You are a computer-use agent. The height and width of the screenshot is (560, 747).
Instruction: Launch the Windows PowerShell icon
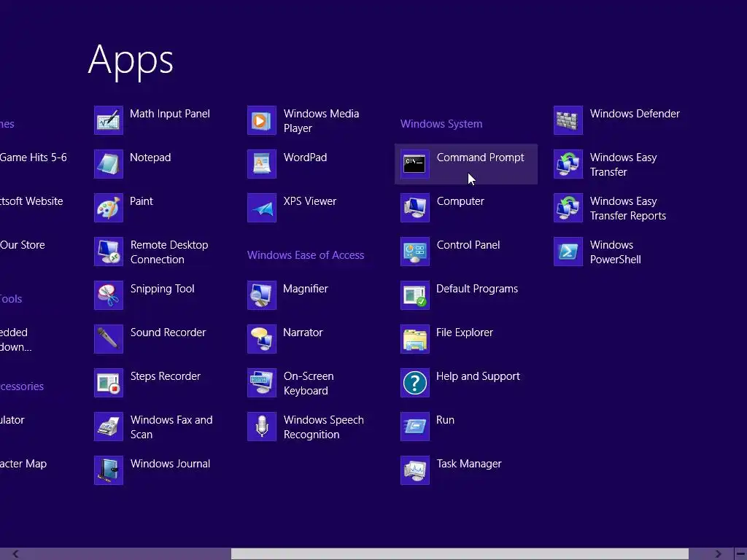click(568, 252)
